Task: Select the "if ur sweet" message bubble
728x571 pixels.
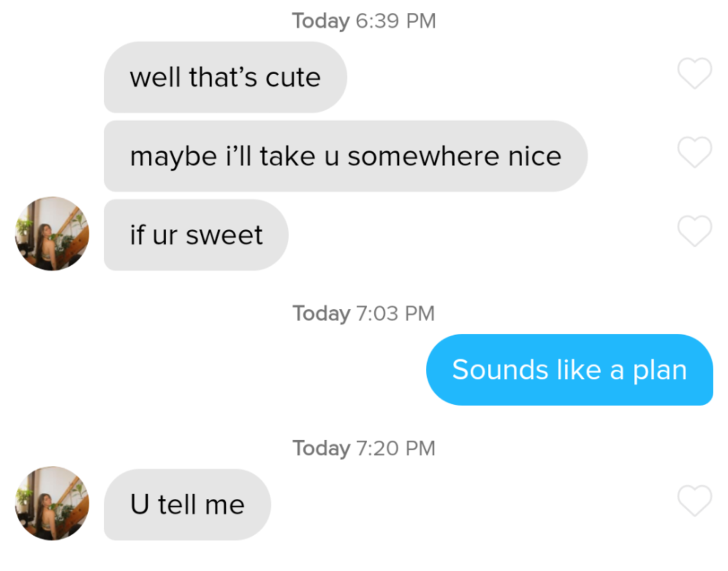Action: (196, 235)
